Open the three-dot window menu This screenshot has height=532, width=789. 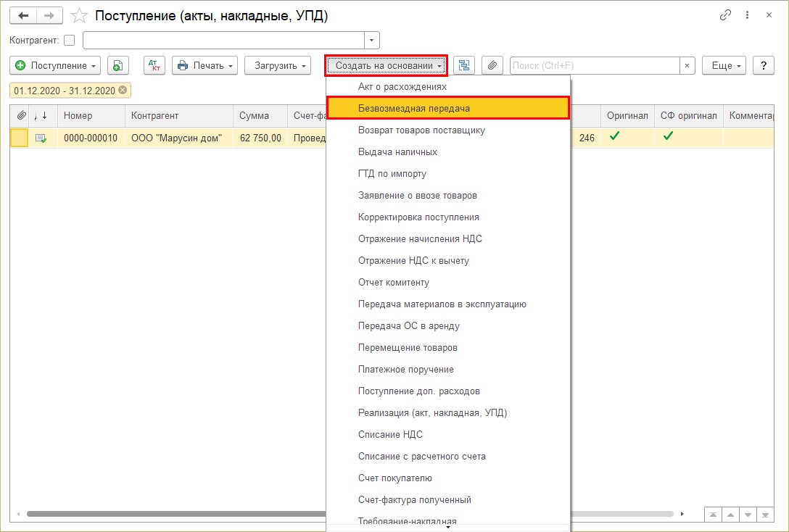click(747, 15)
